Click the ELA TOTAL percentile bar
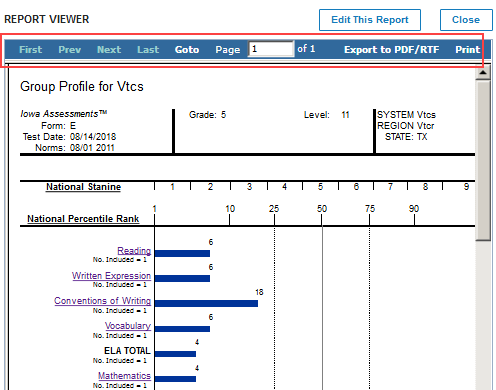Screen dimensions: 496x390 click(x=175, y=354)
